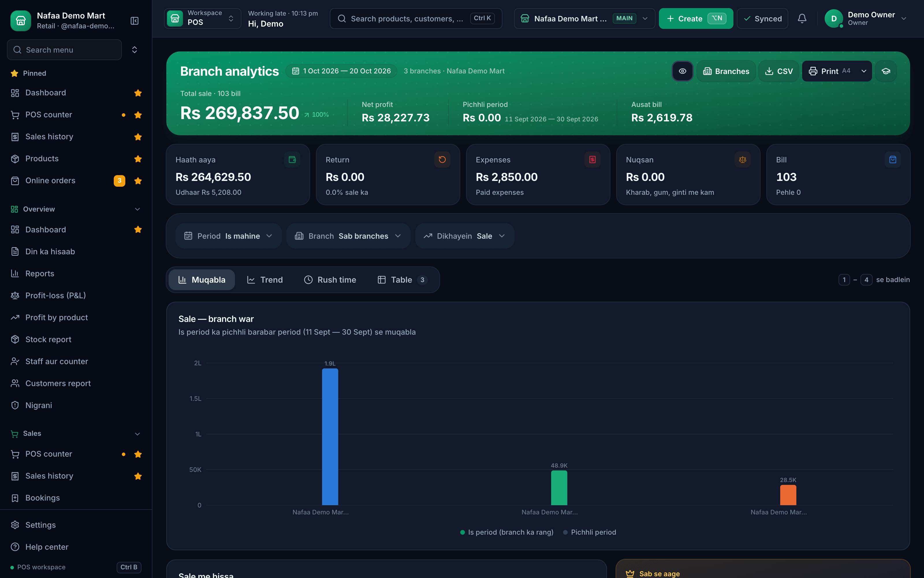The width and height of the screenshot is (924, 578).
Task: Click the Bill card bag icon
Action: (892, 160)
